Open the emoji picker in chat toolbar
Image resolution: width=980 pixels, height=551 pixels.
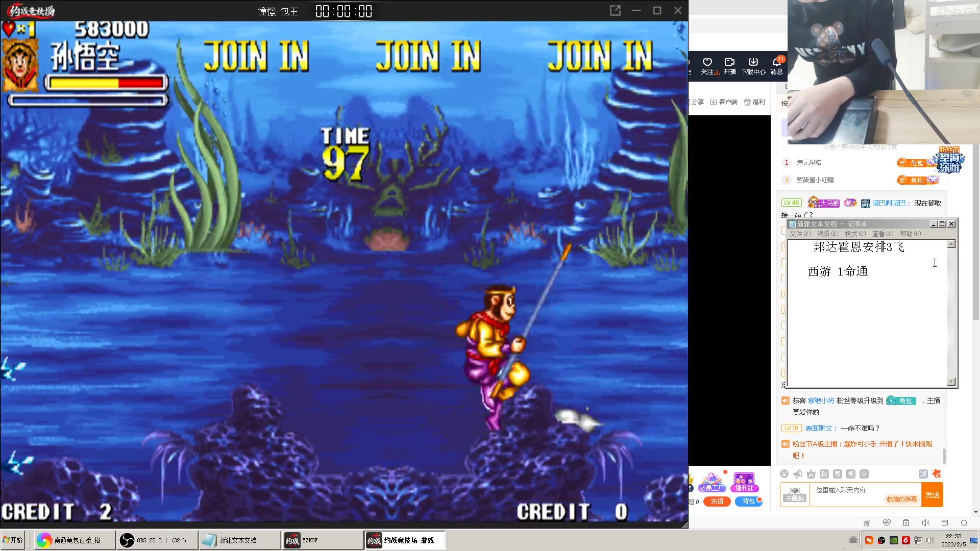click(x=785, y=474)
